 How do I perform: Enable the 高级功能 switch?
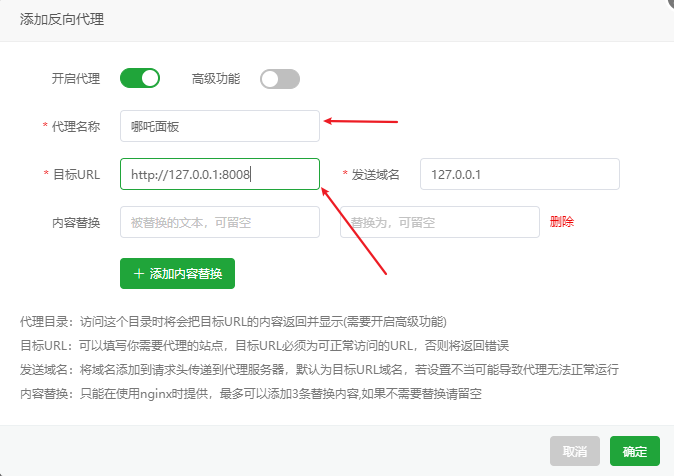[x=280, y=79]
